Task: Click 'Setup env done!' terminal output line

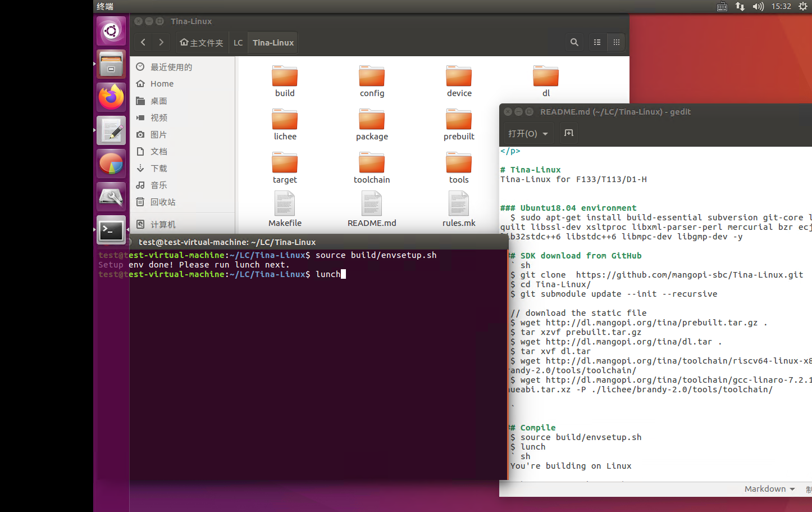Action: pyautogui.click(x=194, y=265)
